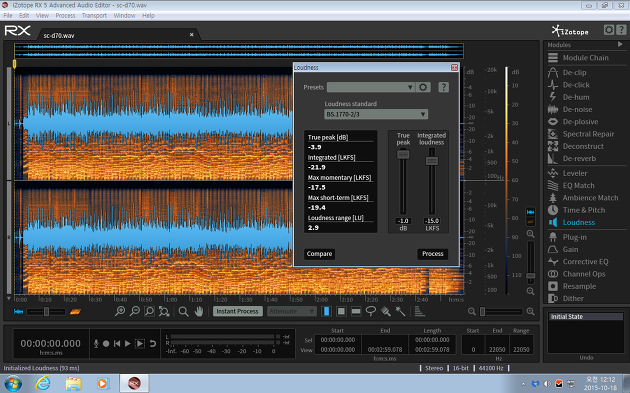Arm the microphone input monitor
The height and width of the screenshot is (393, 630).
(x=96, y=344)
